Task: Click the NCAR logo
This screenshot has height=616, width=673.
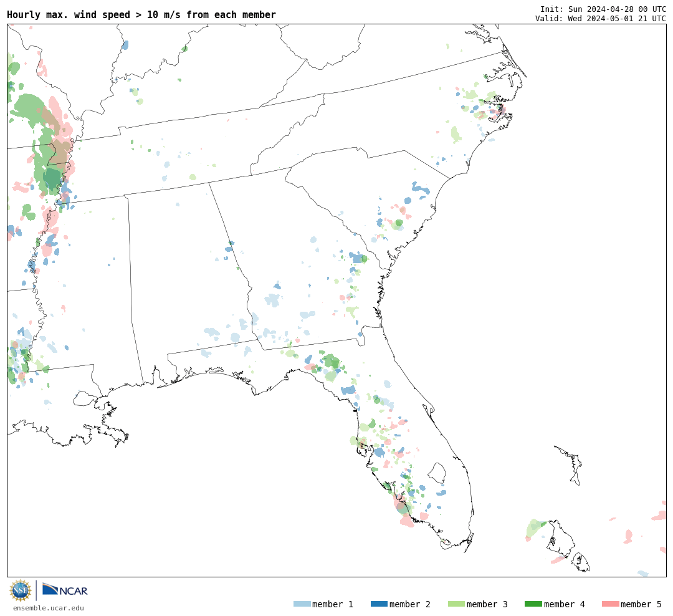Action: 65,590
